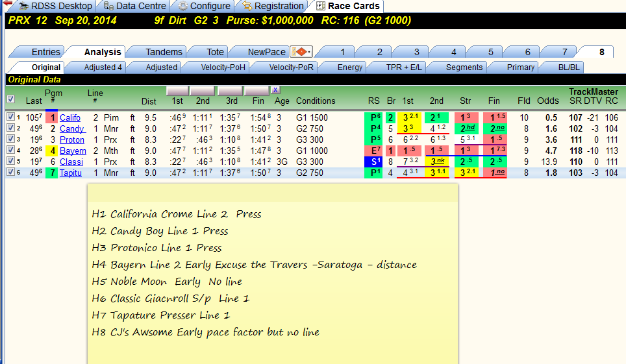
Task: Click the red back arrow icon
Action: pyautogui.click(x=7, y=3)
